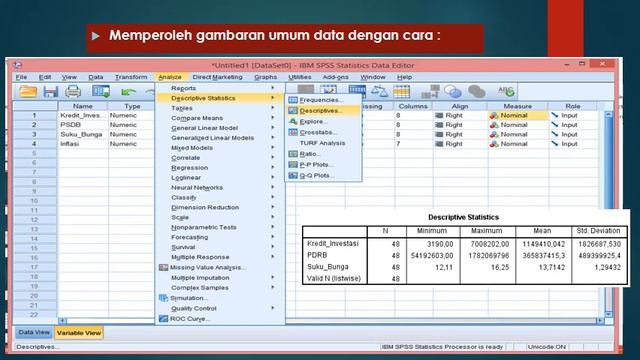This screenshot has width=640, height=360.
Task: Expand the Neural Networks submenu
Action: (220, 188)
